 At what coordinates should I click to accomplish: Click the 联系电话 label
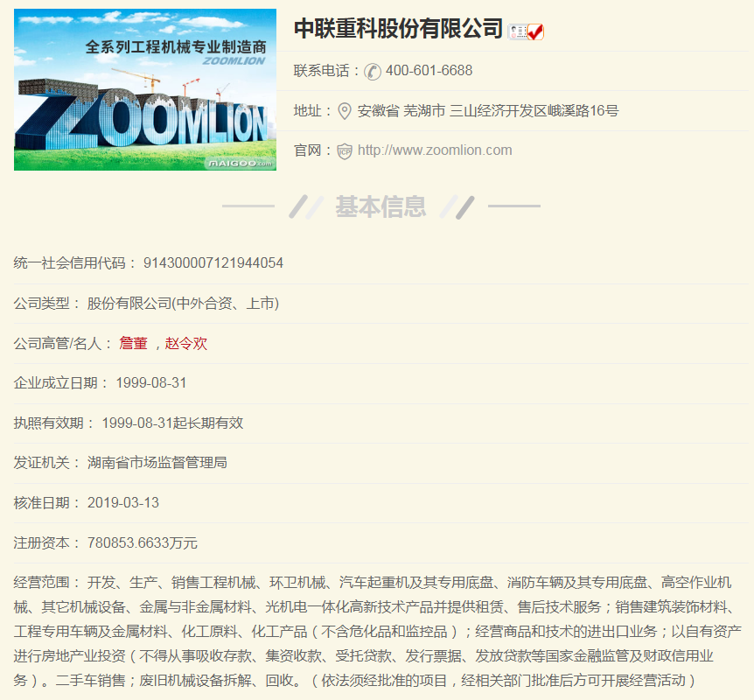click(x=326, y=71)
